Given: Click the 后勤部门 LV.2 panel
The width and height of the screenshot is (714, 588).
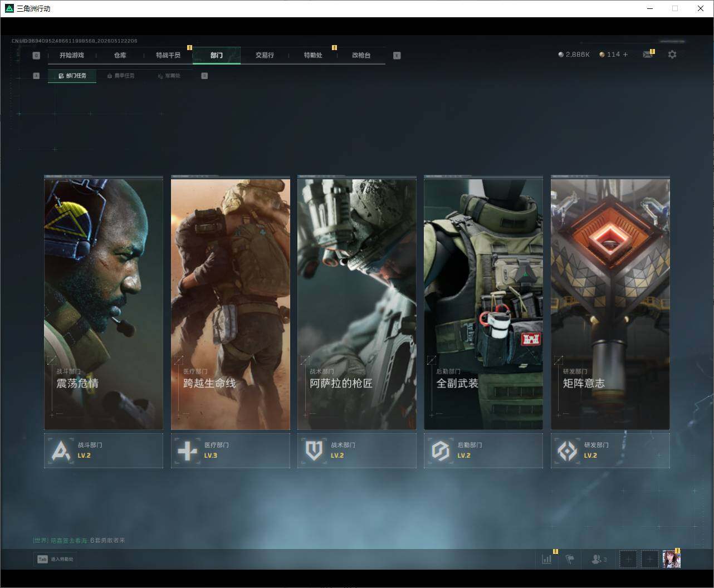Looking at the screenshot, I should [483, 450].
